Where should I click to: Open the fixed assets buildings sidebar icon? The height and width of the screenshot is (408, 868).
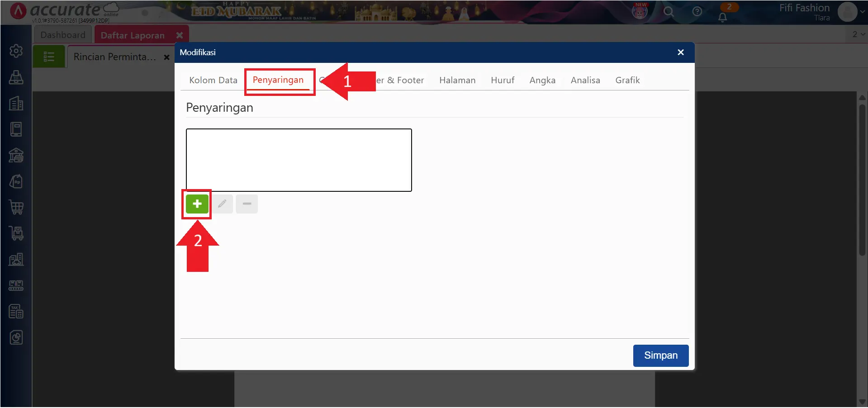[16, 260]
